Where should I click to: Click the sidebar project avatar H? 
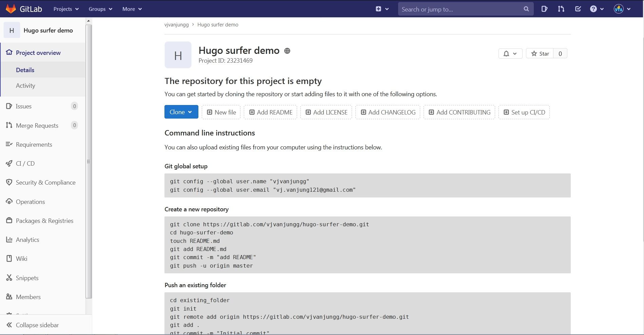(x=12, y=30)
